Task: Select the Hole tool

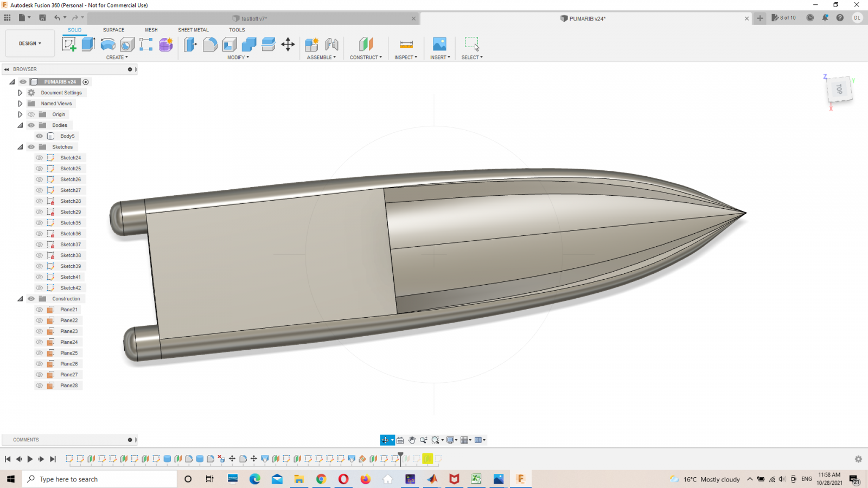Action: tap(127, 44)
